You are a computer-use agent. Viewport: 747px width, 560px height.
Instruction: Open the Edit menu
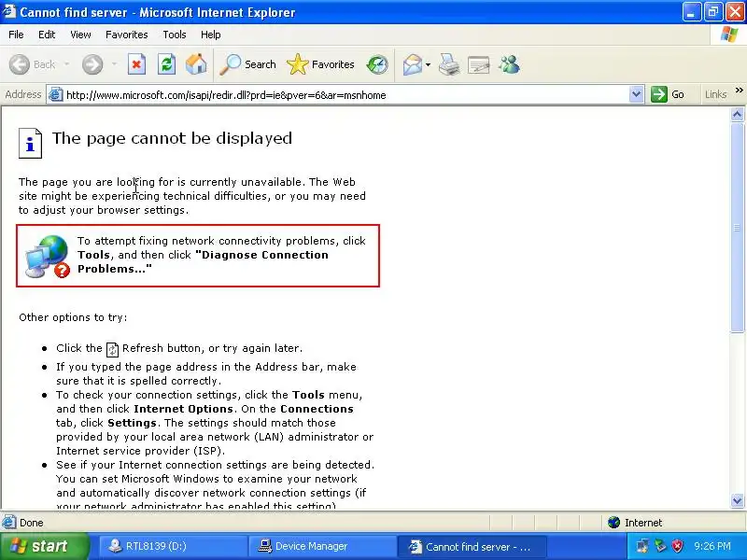coord(47,35)
